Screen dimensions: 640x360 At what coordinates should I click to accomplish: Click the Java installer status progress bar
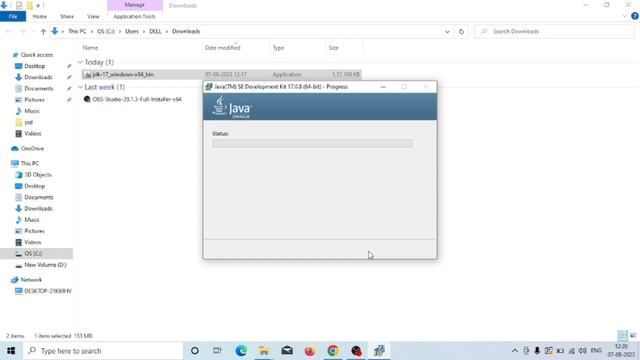point(312,143)
